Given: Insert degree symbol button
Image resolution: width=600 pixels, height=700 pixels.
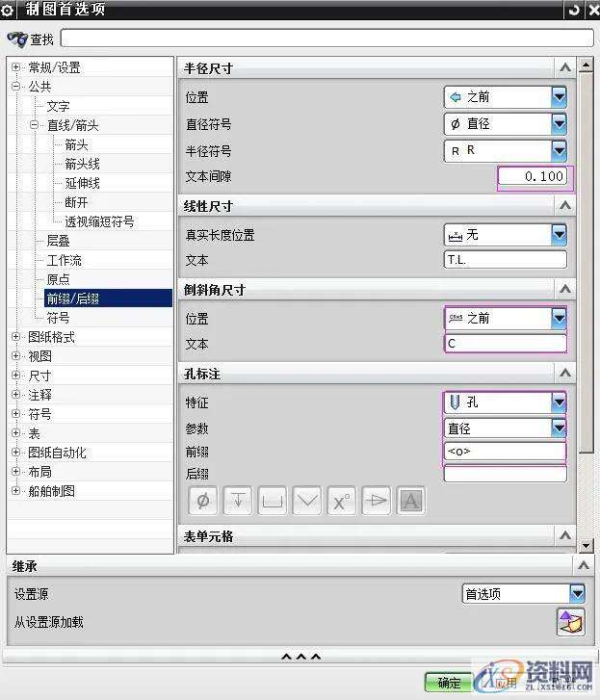Looking at the screenshot, I should 342,501.
